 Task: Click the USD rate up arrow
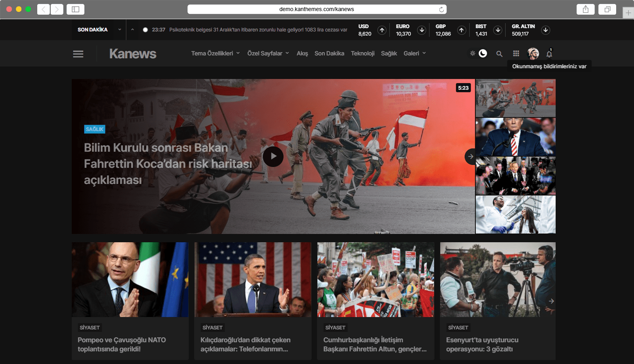(x=382, y=30)
